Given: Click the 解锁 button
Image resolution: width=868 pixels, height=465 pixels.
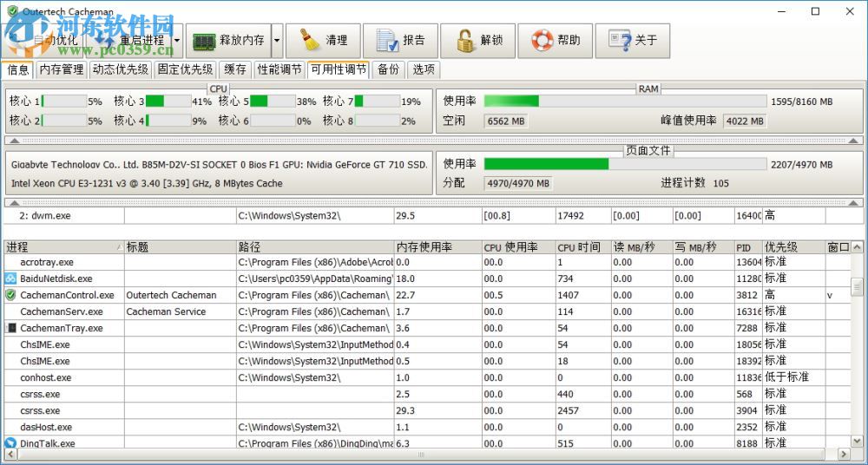Looking at the screenshot, I should [x=477, y=41].
